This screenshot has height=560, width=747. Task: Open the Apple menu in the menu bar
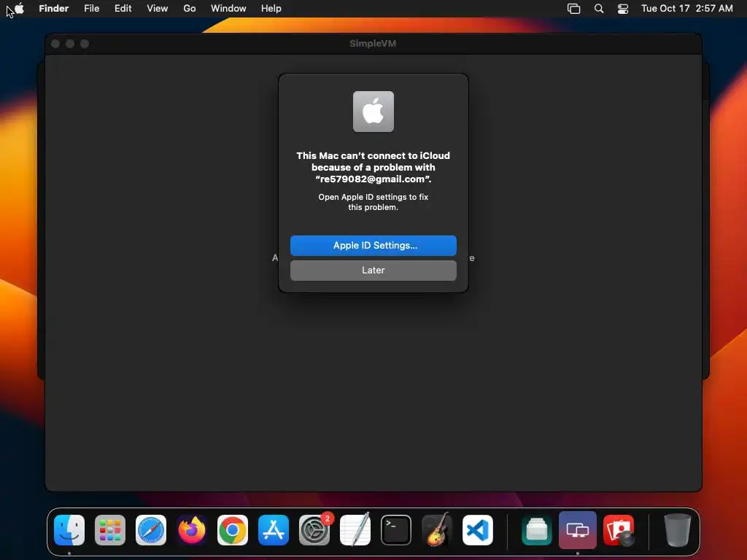point(19,8)
